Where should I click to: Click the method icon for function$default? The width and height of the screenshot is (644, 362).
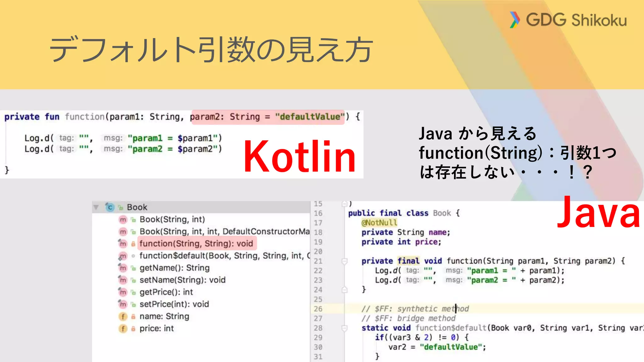point(123,256)
